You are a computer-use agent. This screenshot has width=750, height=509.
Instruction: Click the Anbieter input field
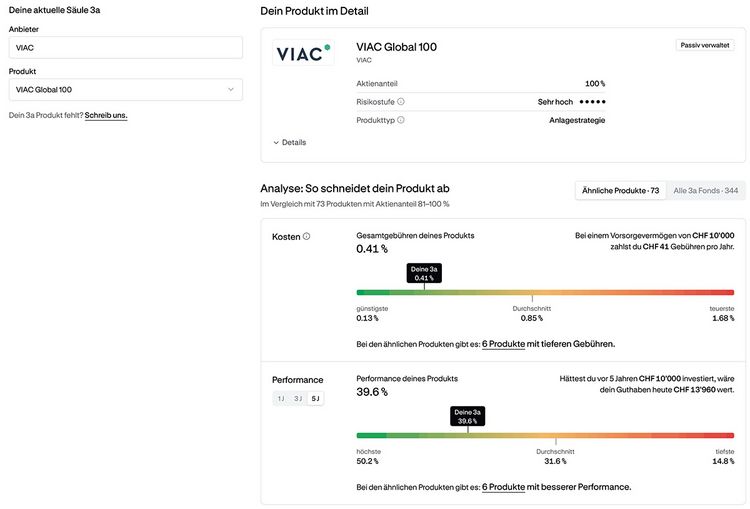tap(125, 47)
